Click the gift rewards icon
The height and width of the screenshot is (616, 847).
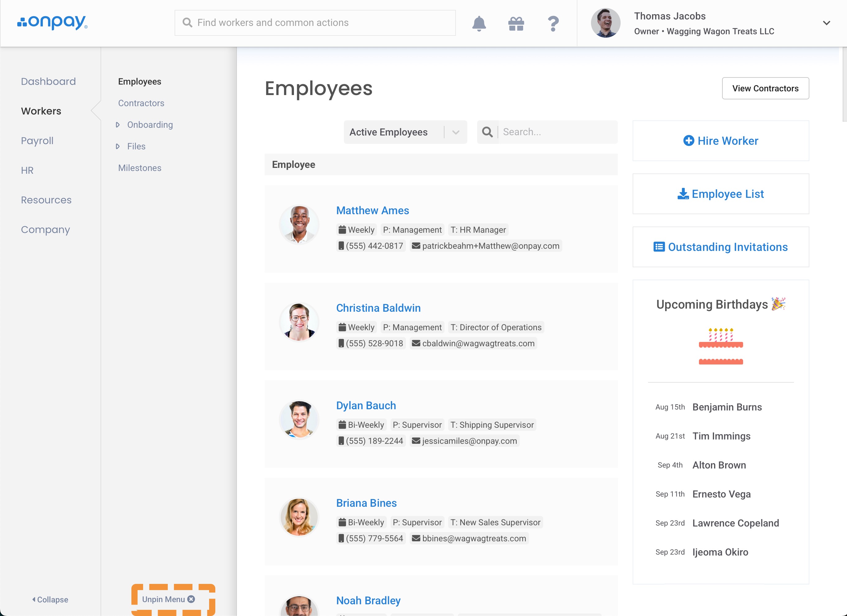[x=516, y=23]
